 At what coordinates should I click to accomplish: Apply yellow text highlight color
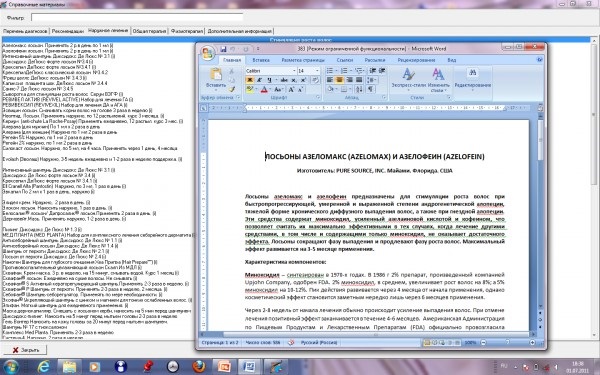click(x=249, y=90)
